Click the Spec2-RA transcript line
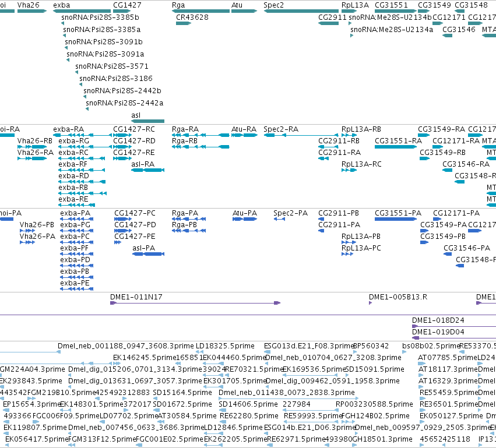 click(301, 135)
